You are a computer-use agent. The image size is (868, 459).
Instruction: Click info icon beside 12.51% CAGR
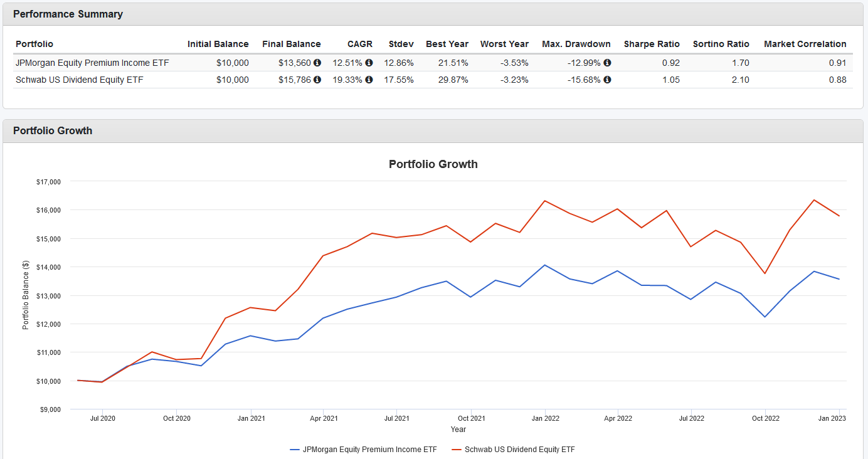369,63
